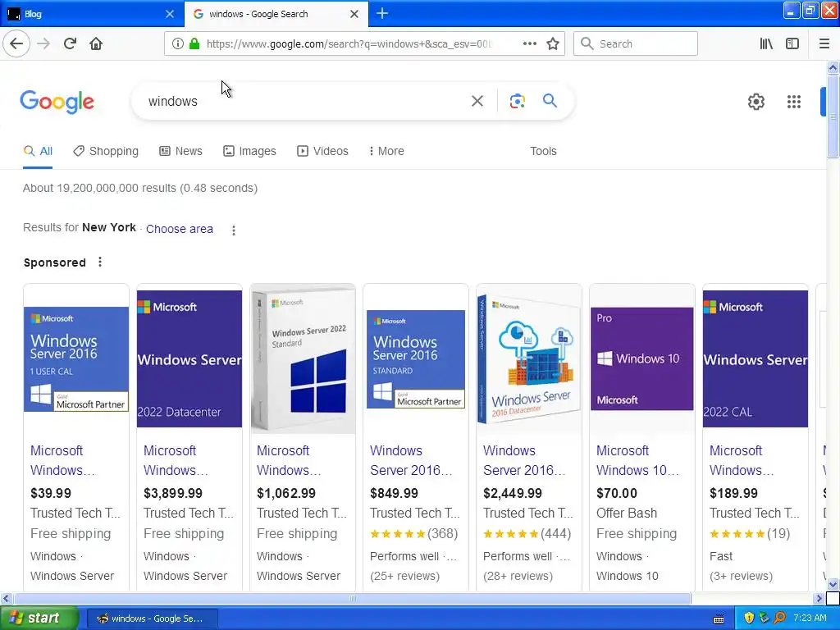Open the Google apps grid
This screenshot has height=630, width=840.
tap(794, 102)
